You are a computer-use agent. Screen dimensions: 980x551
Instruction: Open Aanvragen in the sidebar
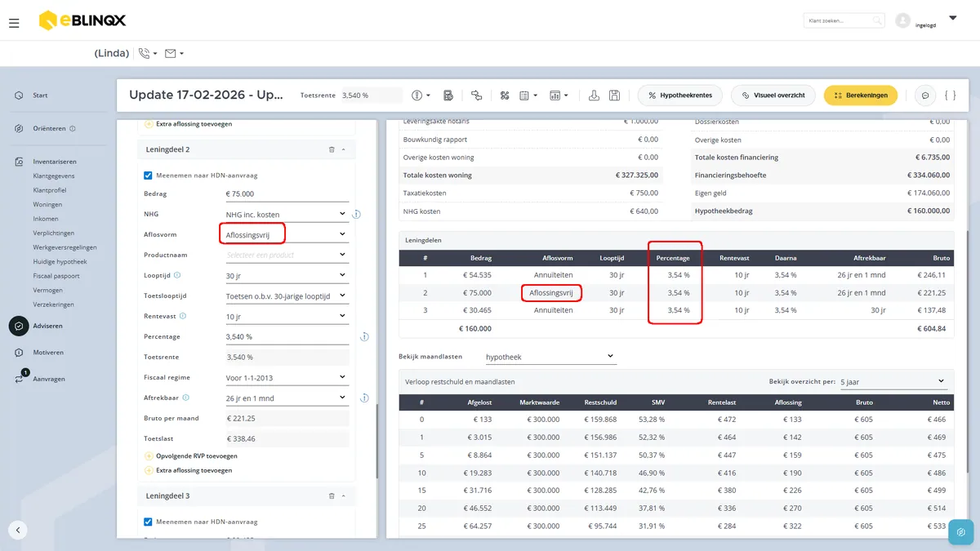click(49, 379)
